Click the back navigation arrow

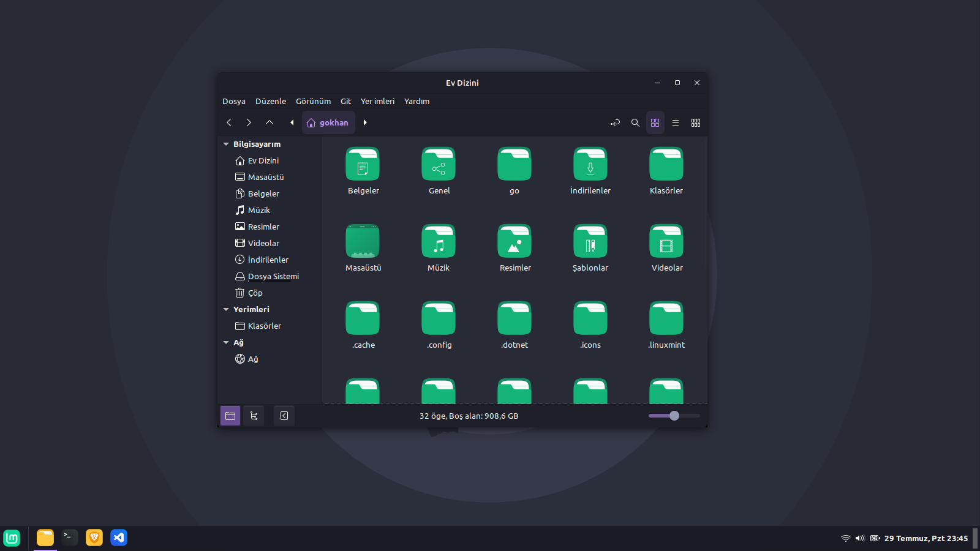click(x=228, y=122)
